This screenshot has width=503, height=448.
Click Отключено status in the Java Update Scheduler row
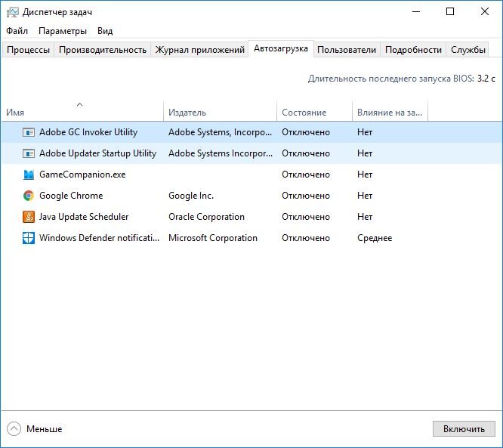[x=306, y=217]
